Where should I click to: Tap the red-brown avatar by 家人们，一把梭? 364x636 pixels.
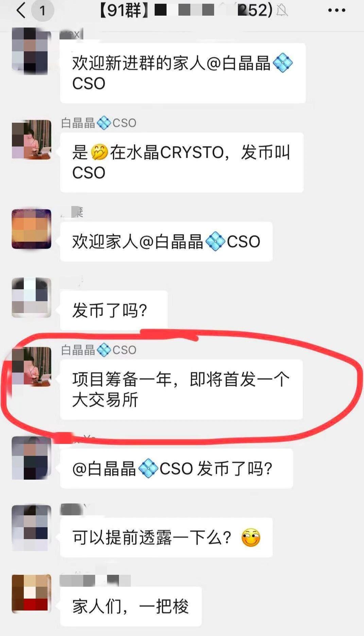(x=31, y=594)
